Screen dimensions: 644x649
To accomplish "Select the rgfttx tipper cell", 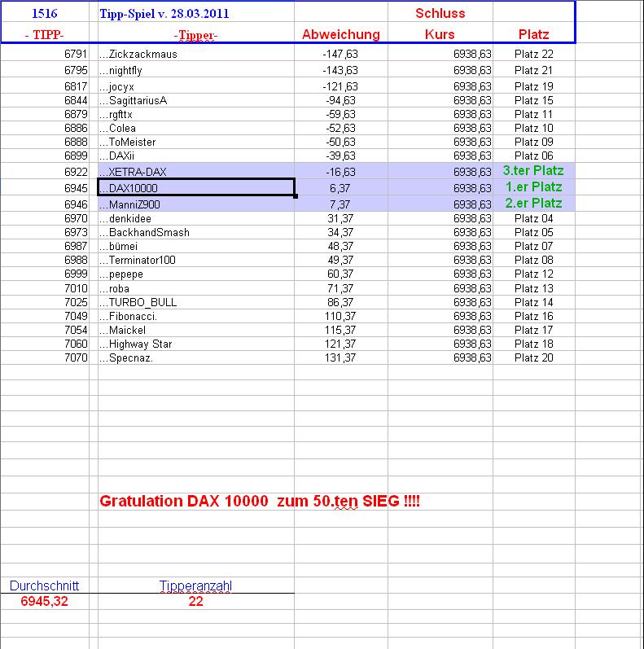I will pyautogui.click(x=196, y=114).
